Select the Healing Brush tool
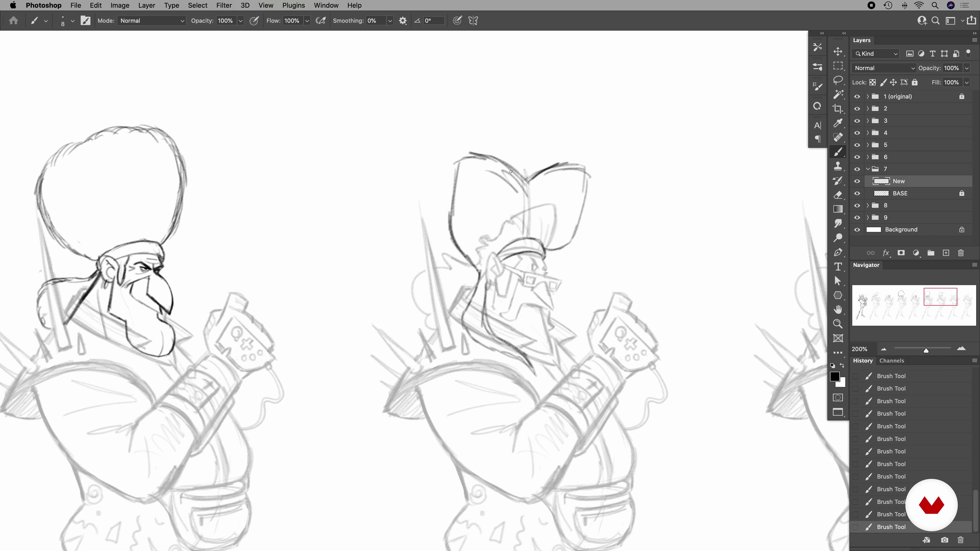 coord(838,137)
